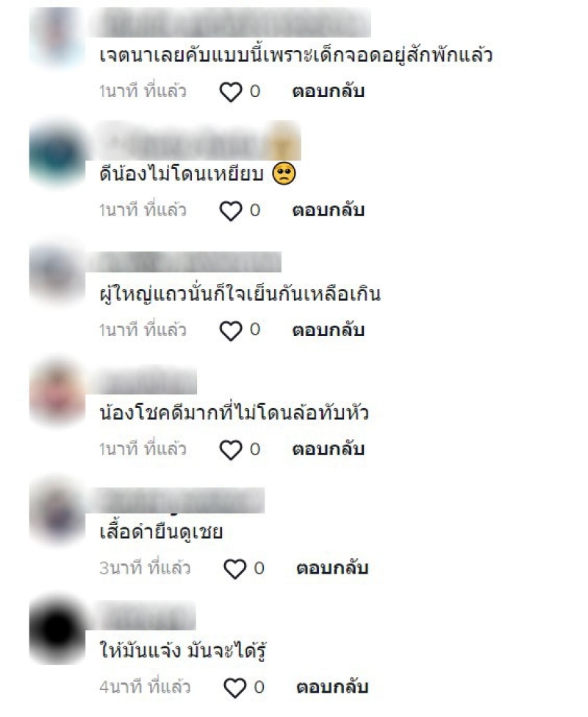Heart the น้องโชคดีมาก comment
Viewport: 588px width, 717px height.
click(231, 450)
